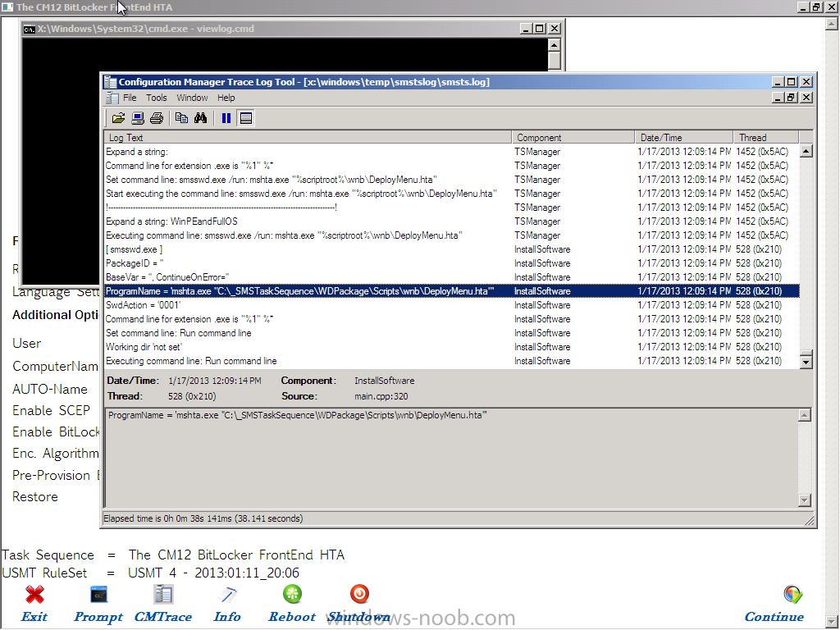Click the dashed separator line log row
The width and height of the screenshot is (840, 630).
[x=452, y=208]
